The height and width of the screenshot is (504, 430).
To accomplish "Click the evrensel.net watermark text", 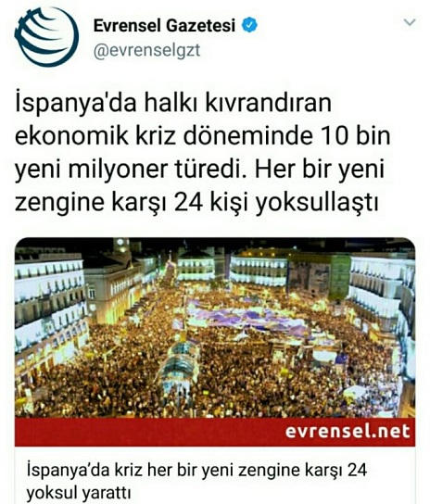I will click(348, 432).
